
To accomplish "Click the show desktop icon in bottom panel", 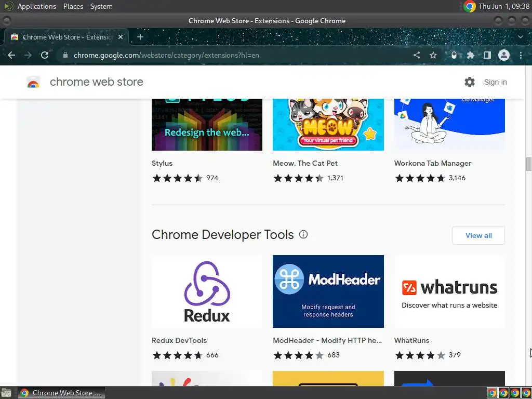I will pyautogui.click(x=6, y=393).
